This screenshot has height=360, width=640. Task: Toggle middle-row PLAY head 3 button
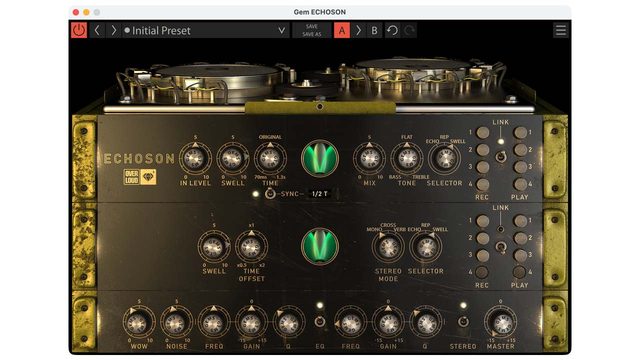[520, 256]
